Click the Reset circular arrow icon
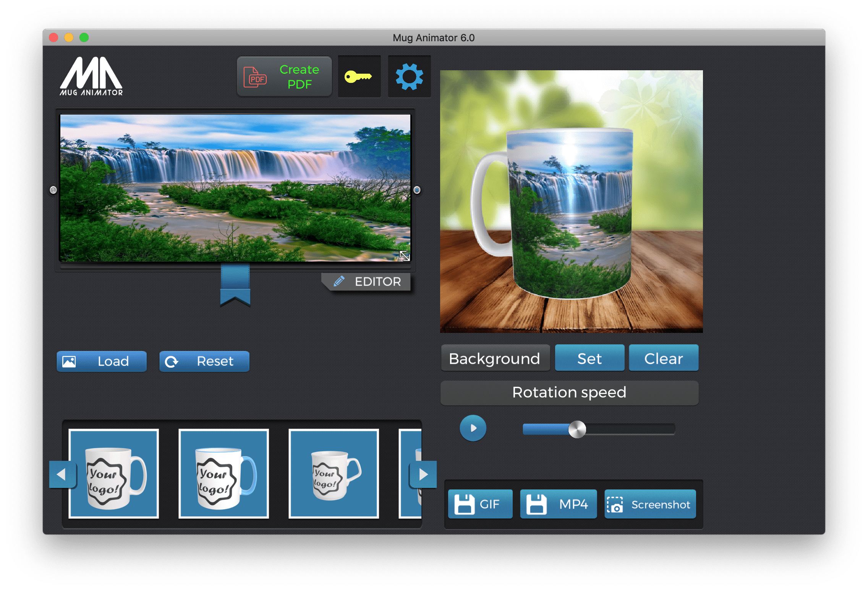This screenshot has height=591, width=868. 172,361
